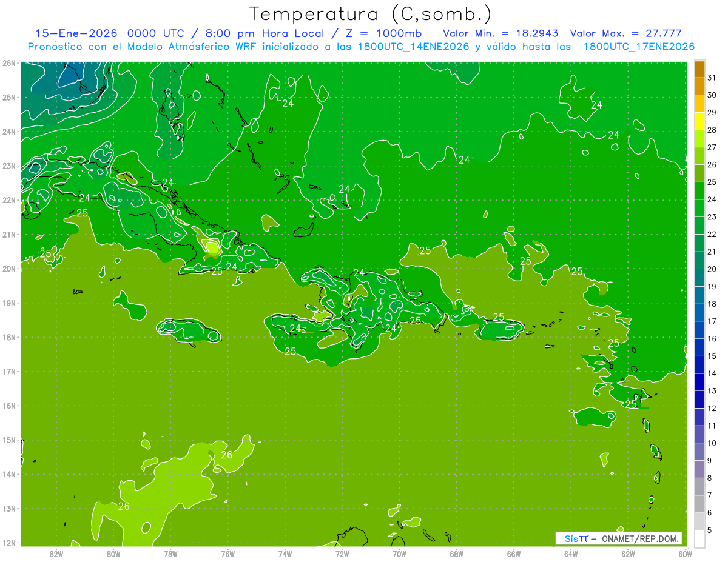Click "Valor Max. = 27.777" value
728x562 pixels.
pos(626,33)
